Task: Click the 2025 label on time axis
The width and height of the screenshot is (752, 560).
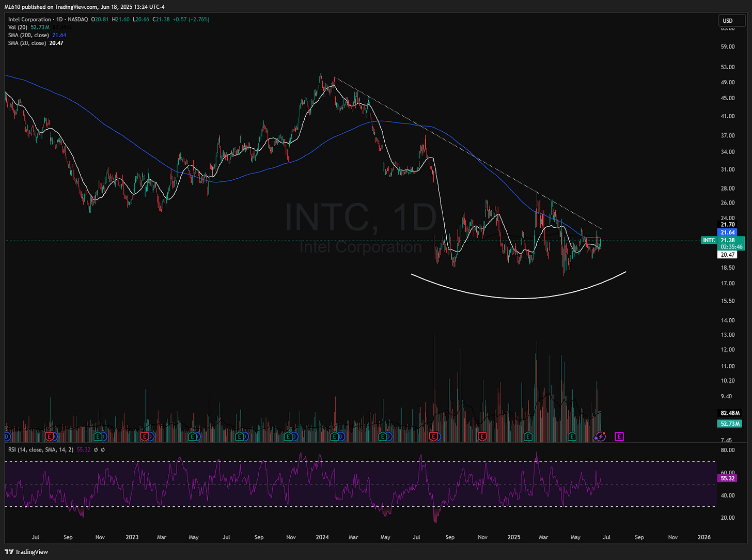Action: coord(513,537)
